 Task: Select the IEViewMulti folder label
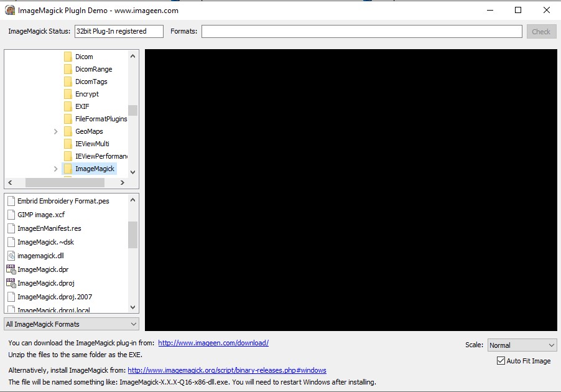click(x=92, y=144)
